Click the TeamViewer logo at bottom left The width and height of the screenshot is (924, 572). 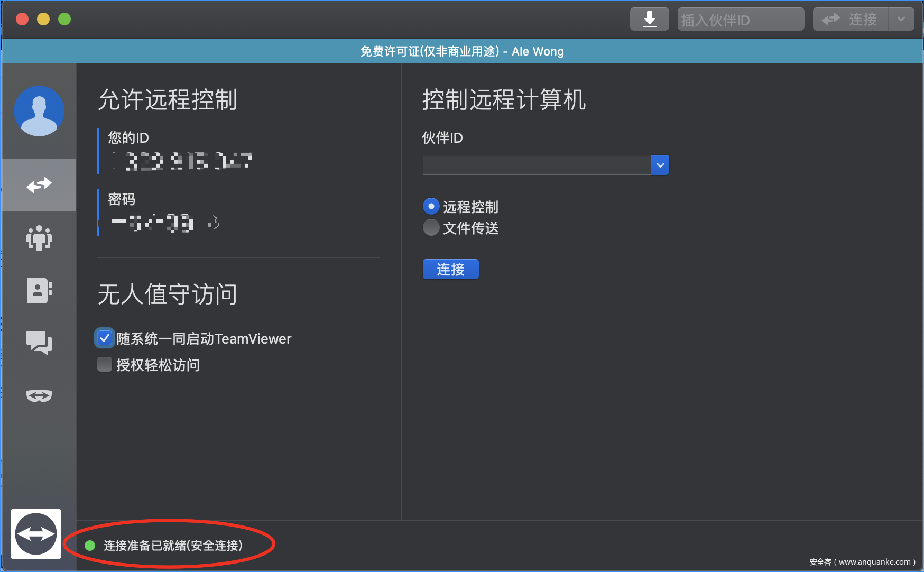pos(36,534)
